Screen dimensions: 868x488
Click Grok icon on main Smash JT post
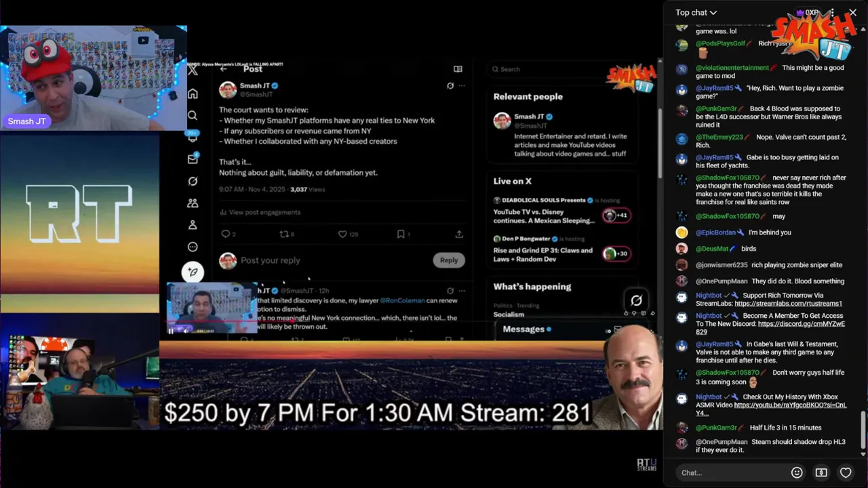[450, 85]
